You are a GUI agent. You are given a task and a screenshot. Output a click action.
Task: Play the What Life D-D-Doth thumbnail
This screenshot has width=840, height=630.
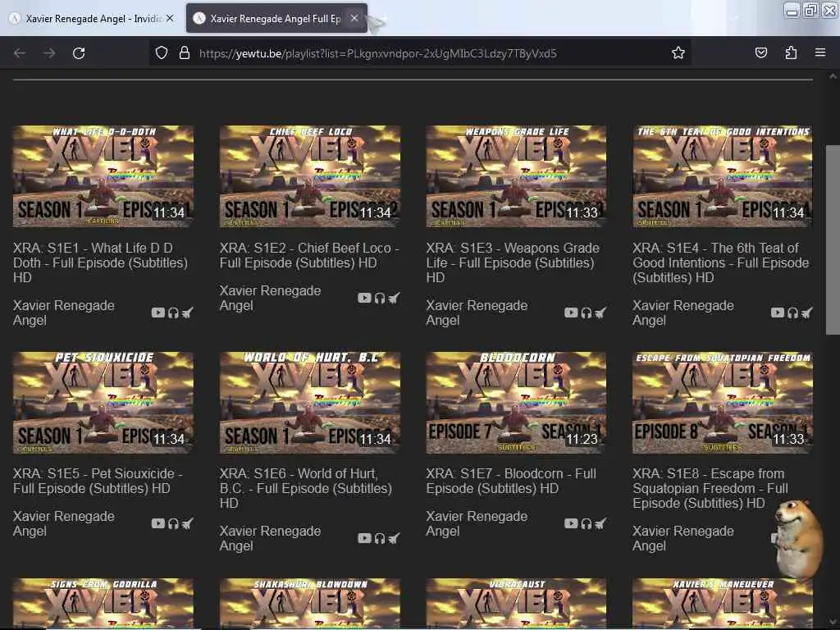click(x=103, y=176)
